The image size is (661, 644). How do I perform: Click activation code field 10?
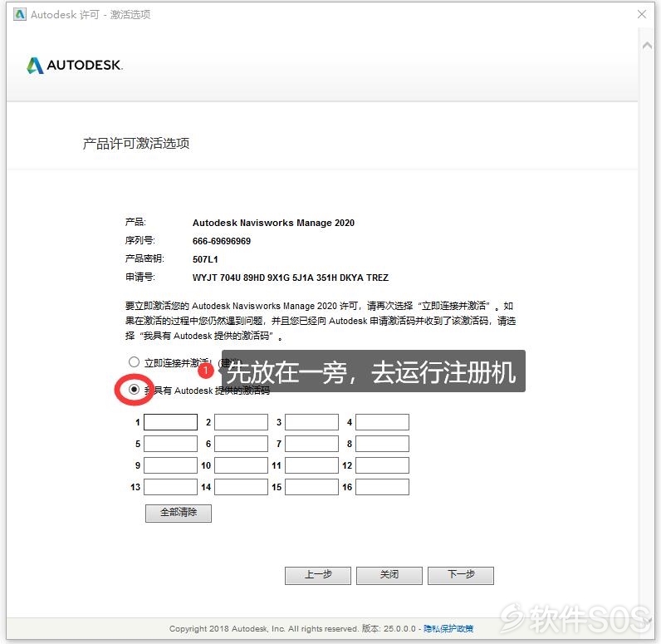tap(241, 465)
